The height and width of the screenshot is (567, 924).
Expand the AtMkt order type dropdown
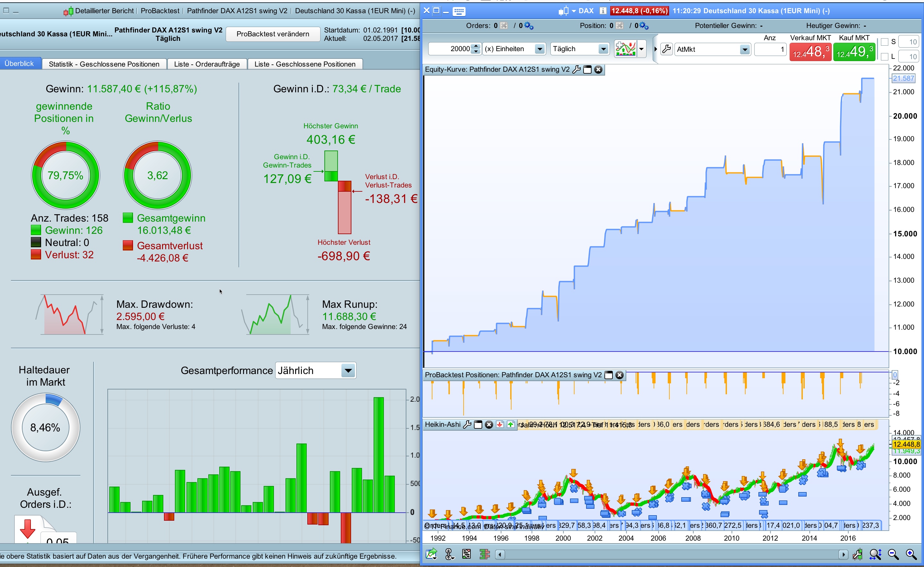(x=744, y=49)
